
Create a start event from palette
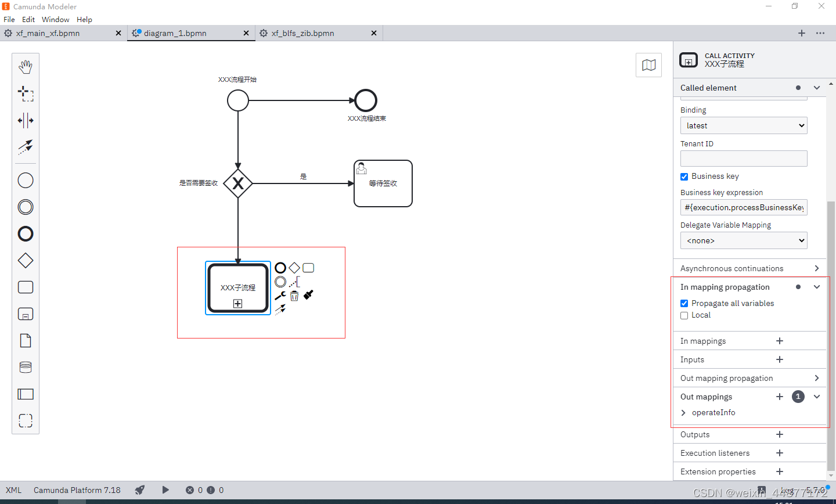pos(26,181)
